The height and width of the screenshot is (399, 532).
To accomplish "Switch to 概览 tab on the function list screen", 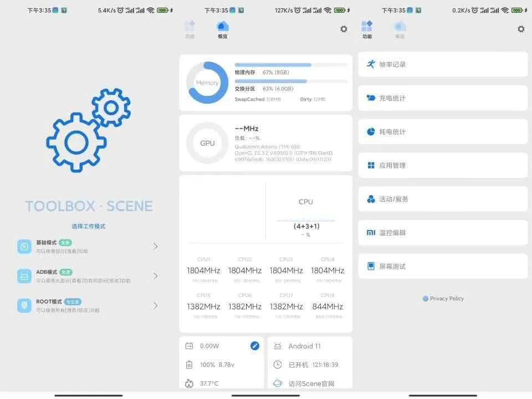I will coord(400,29).
